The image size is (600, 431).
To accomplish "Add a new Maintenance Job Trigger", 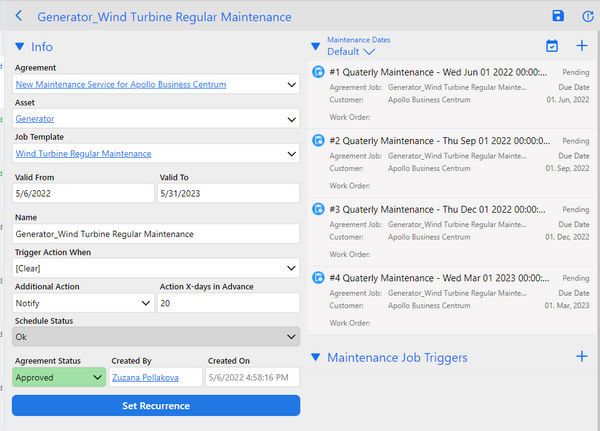I will (x=582, y=357).
